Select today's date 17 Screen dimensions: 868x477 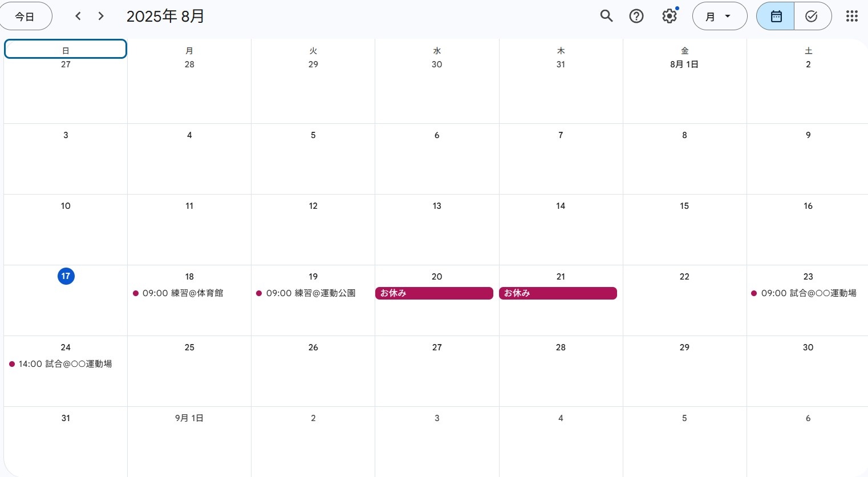[66, 276]
